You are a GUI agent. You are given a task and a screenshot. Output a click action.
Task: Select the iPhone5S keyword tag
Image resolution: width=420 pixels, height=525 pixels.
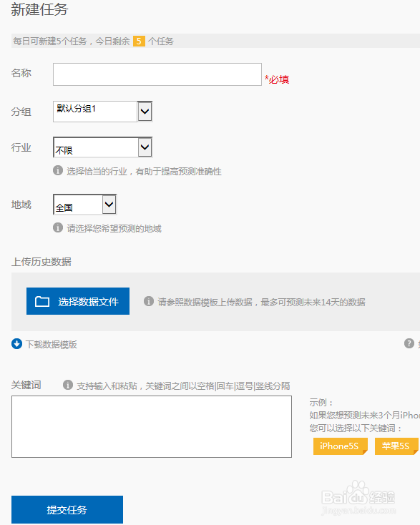coord(341,446)
